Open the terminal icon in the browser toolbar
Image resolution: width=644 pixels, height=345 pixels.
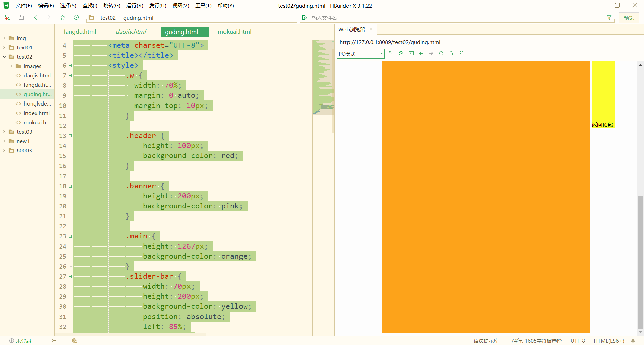(x=411, y=53)
